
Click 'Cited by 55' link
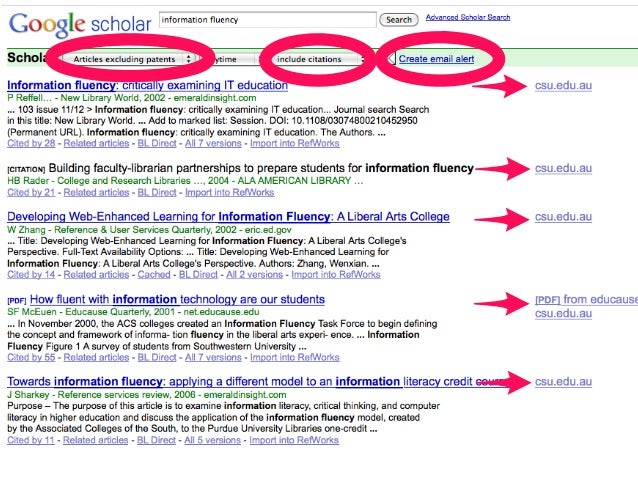click(31, 357)
